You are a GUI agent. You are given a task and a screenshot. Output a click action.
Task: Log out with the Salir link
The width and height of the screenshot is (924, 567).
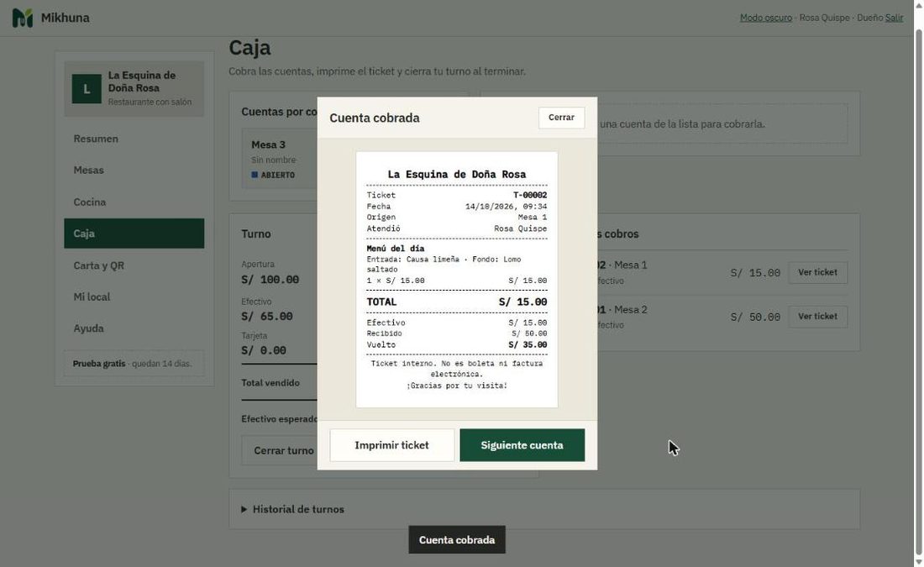[894, 18]
